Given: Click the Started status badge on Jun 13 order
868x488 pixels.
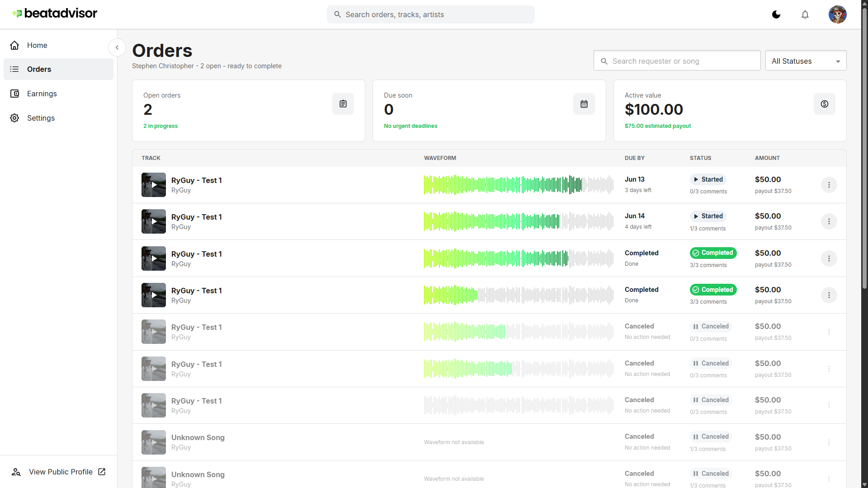Looking at the screenshot, I should (x=708, y=179).
